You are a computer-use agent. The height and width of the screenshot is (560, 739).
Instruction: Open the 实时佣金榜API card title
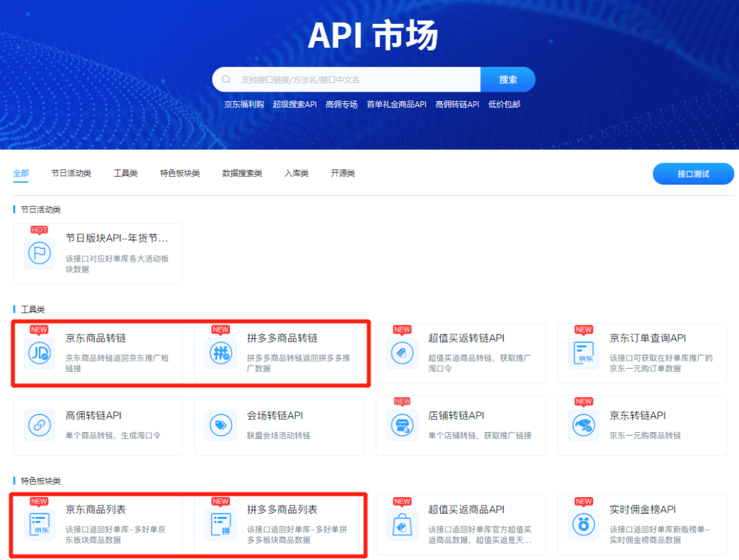tap(643, 509)
